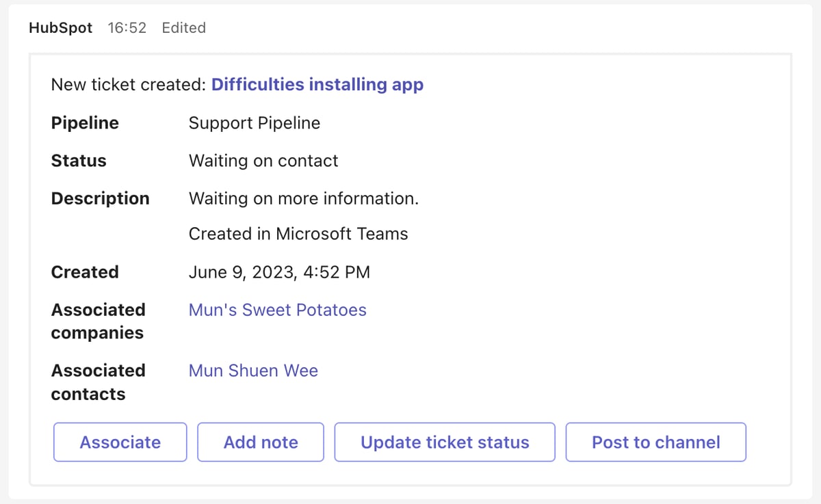This screenshot has height=504, width=821.
Task: View contact Mun Shuen Wee
Action: click(x=253, y=370)
